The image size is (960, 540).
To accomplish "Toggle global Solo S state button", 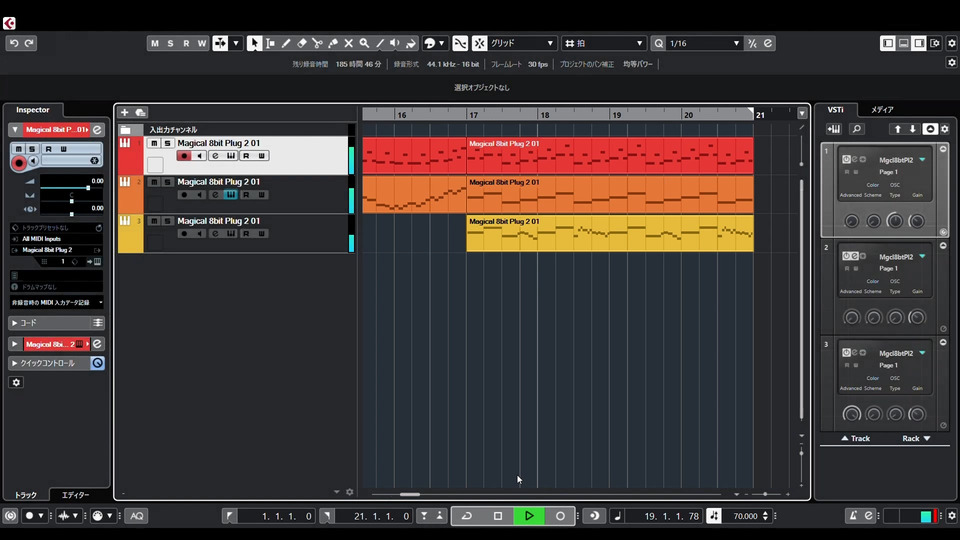I will tap(170, 43).
